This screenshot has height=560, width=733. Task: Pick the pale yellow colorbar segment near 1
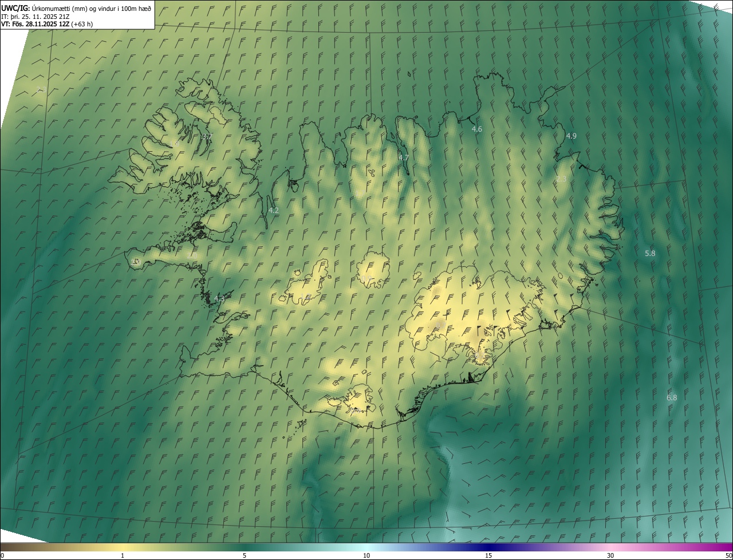click(x=123, y=547)
